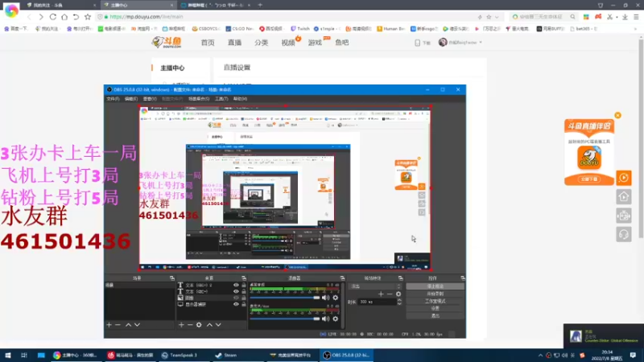Increase the transition duration with the up arrow
Screen dimensions: 644x362
click(399, 300)
